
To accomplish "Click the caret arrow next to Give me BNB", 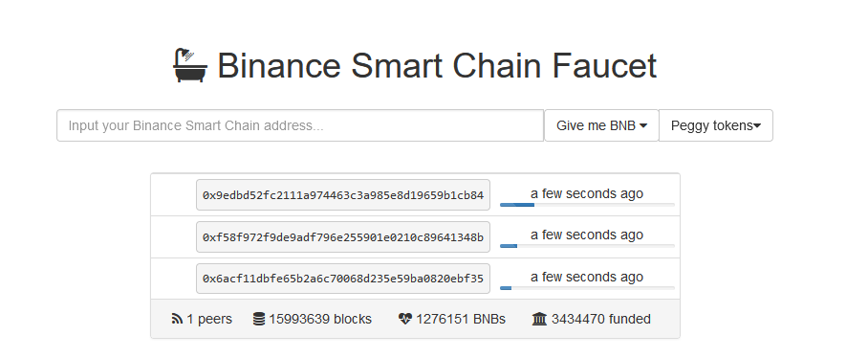I will (643, 126).
